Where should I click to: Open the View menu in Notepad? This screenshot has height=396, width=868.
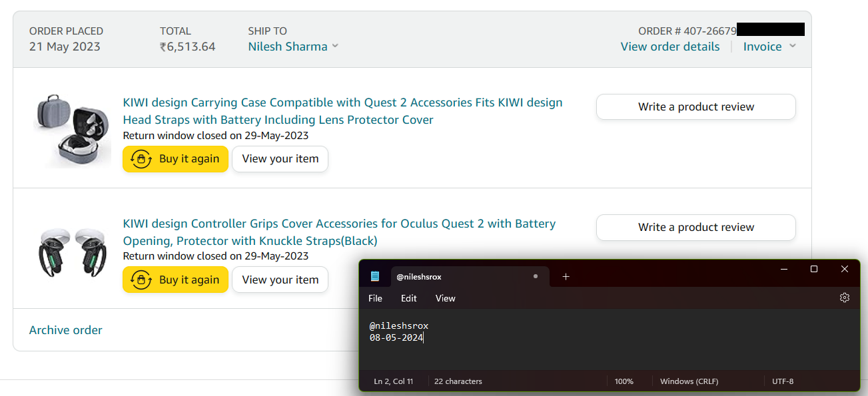445,298
